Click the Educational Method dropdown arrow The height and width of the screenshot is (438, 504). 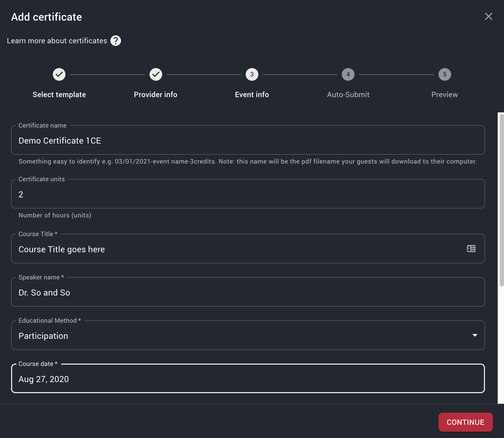[x=475, y=335]
